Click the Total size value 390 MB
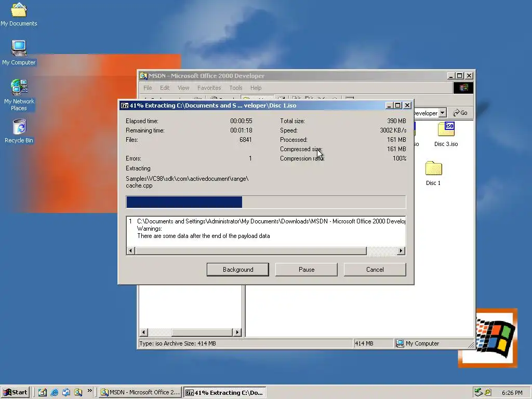Viewport: 532px width, 399px height. click(x=396, y=121)
